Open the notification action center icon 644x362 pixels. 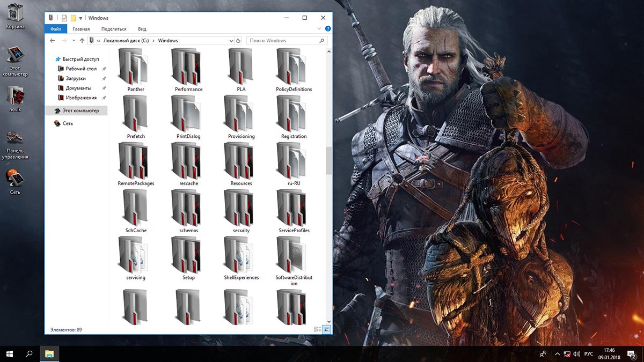(x=631, y=354)
